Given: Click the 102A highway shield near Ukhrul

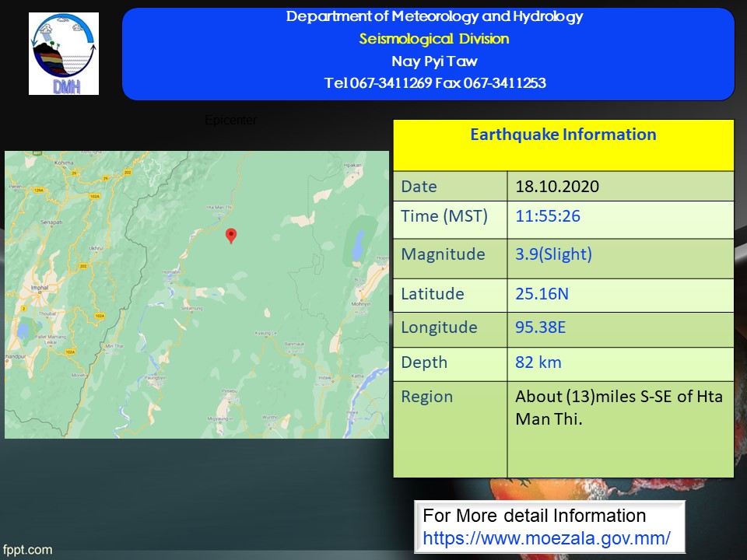Looking at the screenshot, I should pos(95,198).
